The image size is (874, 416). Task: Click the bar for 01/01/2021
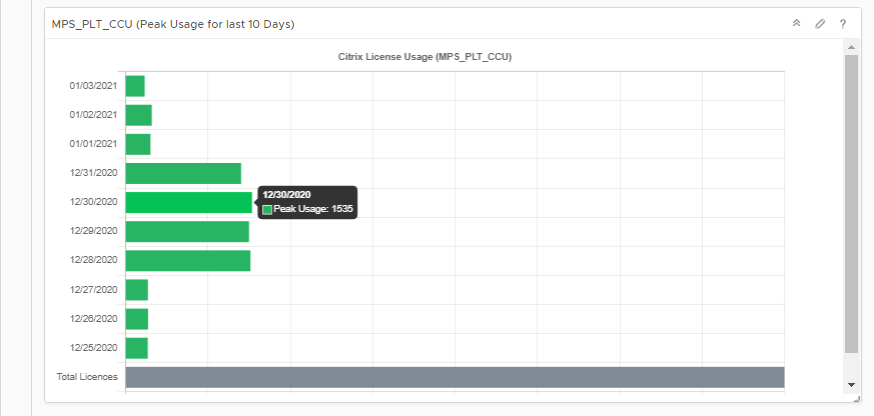pyautogui.click(x=138, y=144)
